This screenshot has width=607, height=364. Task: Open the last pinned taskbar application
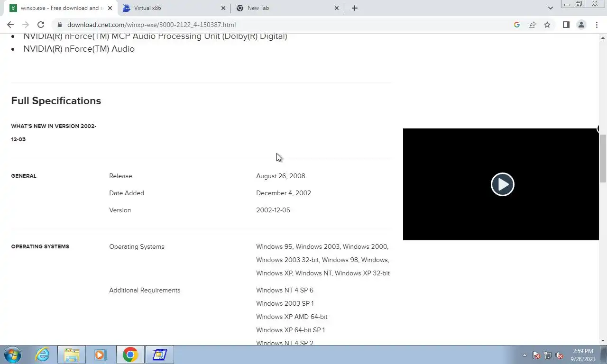tap(159, 355)
